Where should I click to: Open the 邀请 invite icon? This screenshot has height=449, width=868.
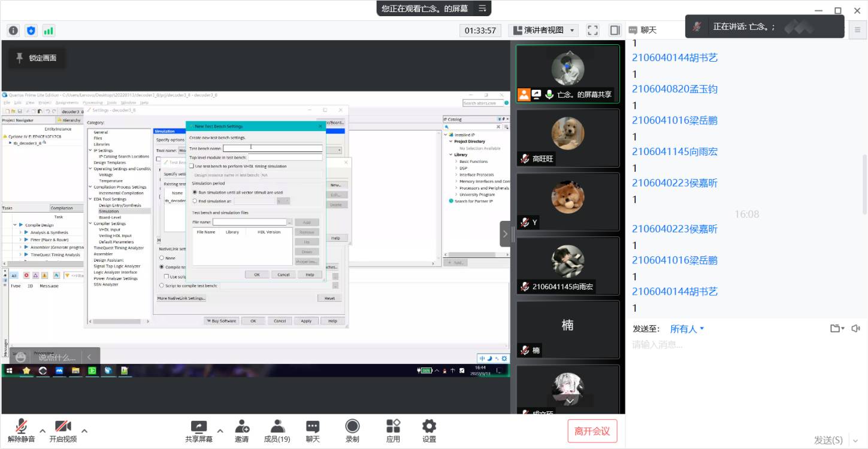pyautogui.click(x=241, y=430)
